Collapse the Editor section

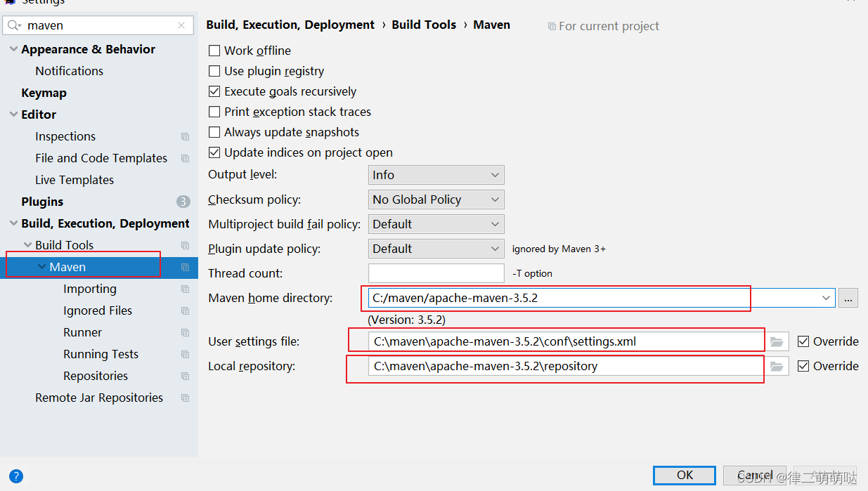tap(13, 114)
